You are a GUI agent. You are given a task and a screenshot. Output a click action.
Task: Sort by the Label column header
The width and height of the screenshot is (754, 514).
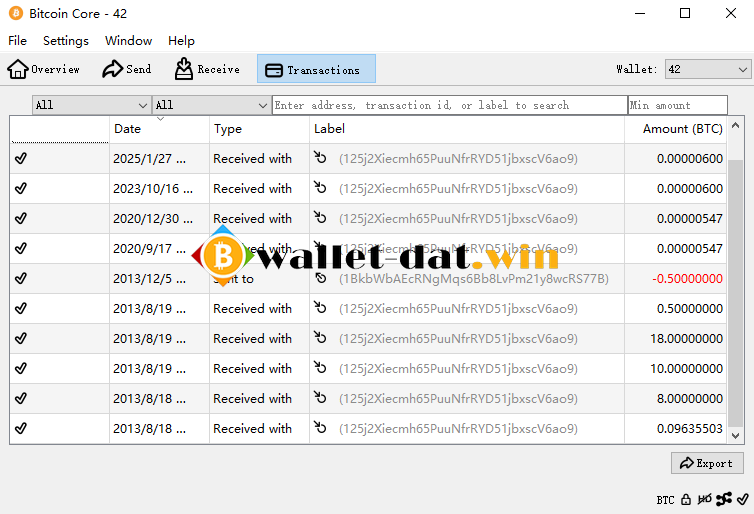(x=467, y=129)
